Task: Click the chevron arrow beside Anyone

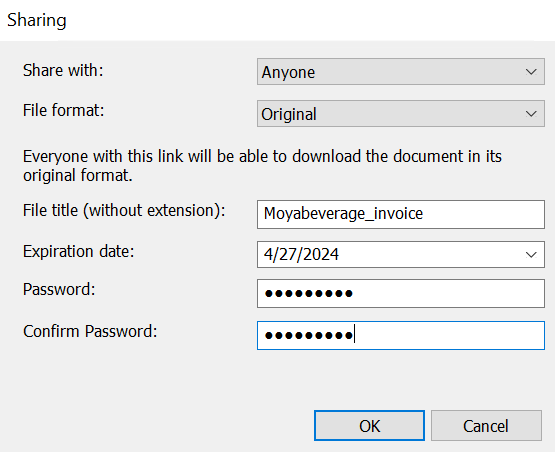Action: point(531,72)
